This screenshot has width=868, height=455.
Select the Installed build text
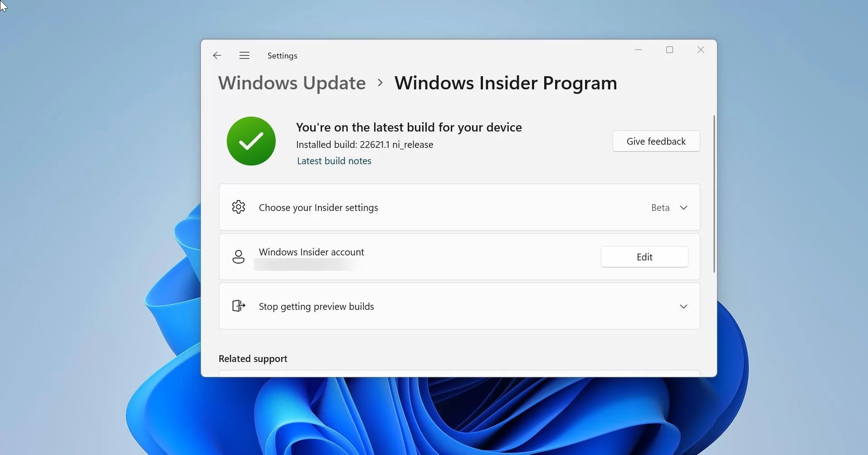click(364, 144)
